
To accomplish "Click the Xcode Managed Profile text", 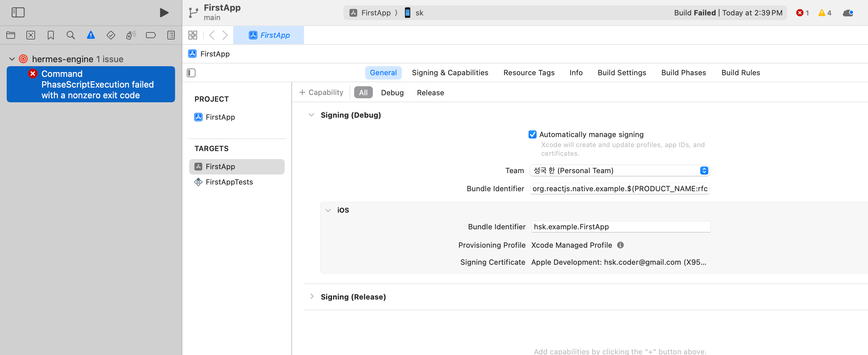I will (571, 245).
